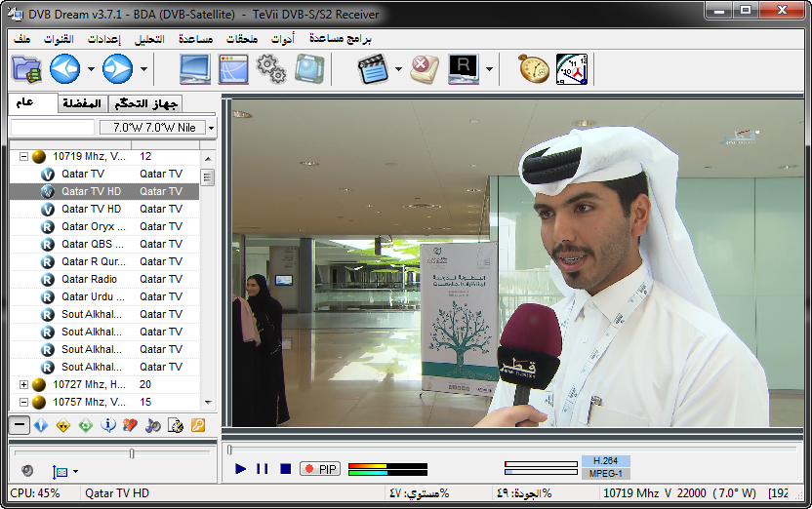Go to previous channel with blue left arrow
This screenshot has height=509, width=812.
tap(64, 69)
